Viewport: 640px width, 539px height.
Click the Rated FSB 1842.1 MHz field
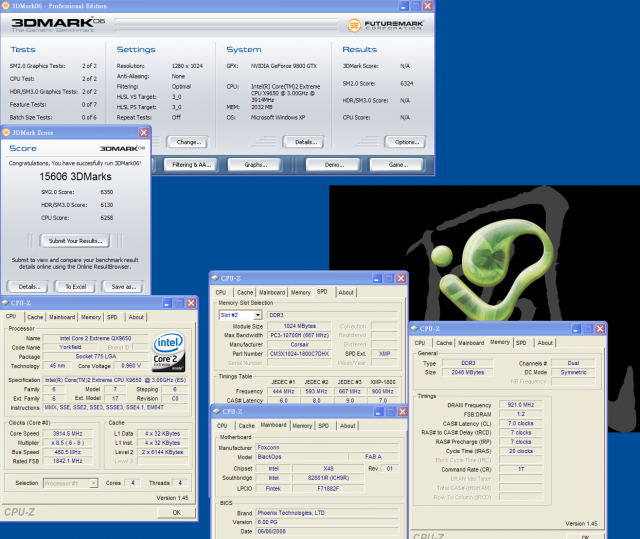(x=68, y=461)
